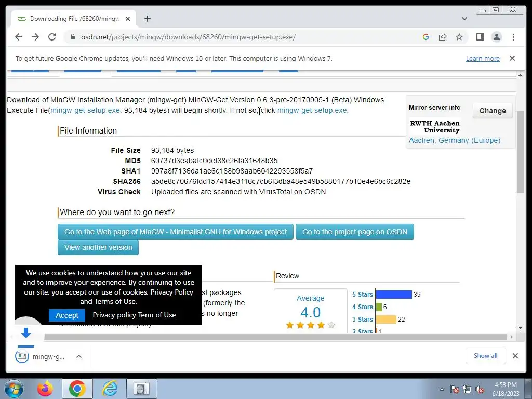
Task: Click the mingw-get-setup.exe link after "If not so"
Action: (312, 110)
